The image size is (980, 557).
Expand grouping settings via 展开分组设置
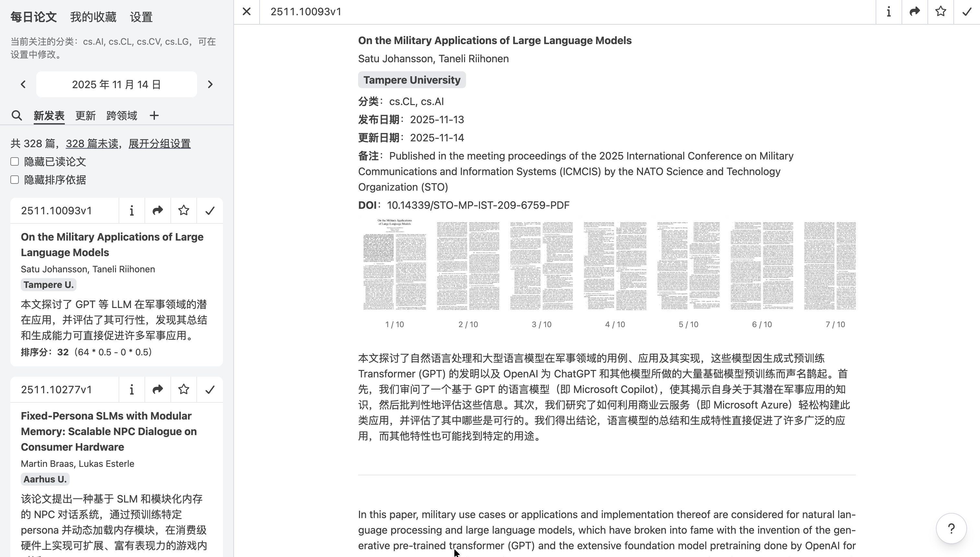[159, 143]
